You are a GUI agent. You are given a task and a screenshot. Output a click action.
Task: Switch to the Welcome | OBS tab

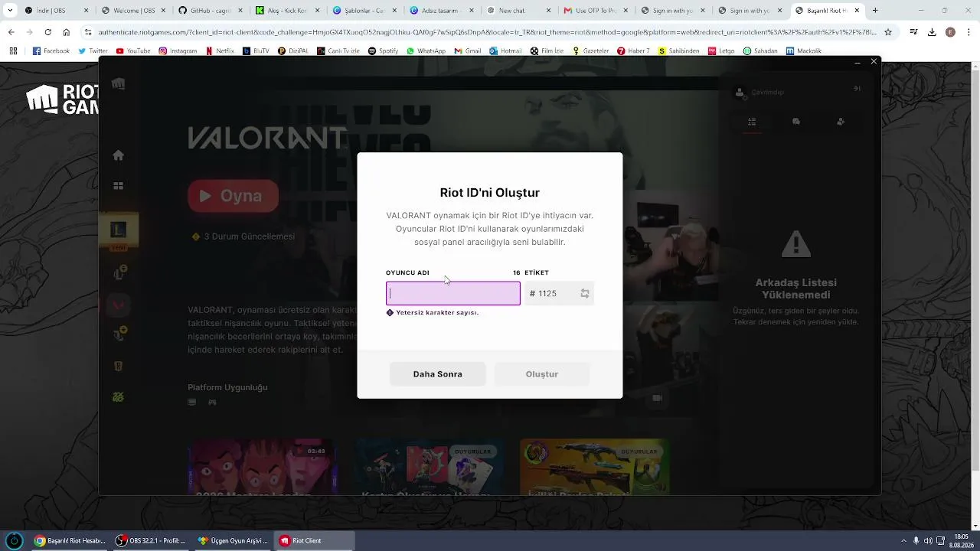point(135,11)
